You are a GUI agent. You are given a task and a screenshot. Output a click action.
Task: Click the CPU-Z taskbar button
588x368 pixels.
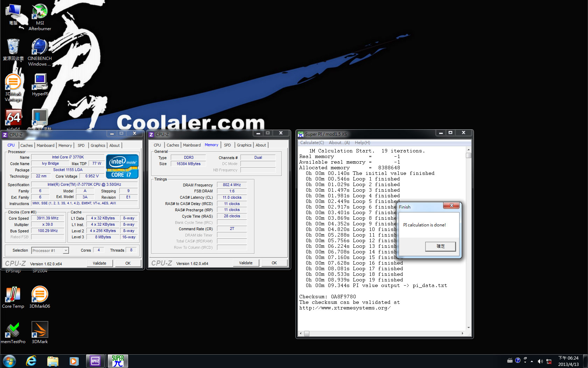[95, 361]
